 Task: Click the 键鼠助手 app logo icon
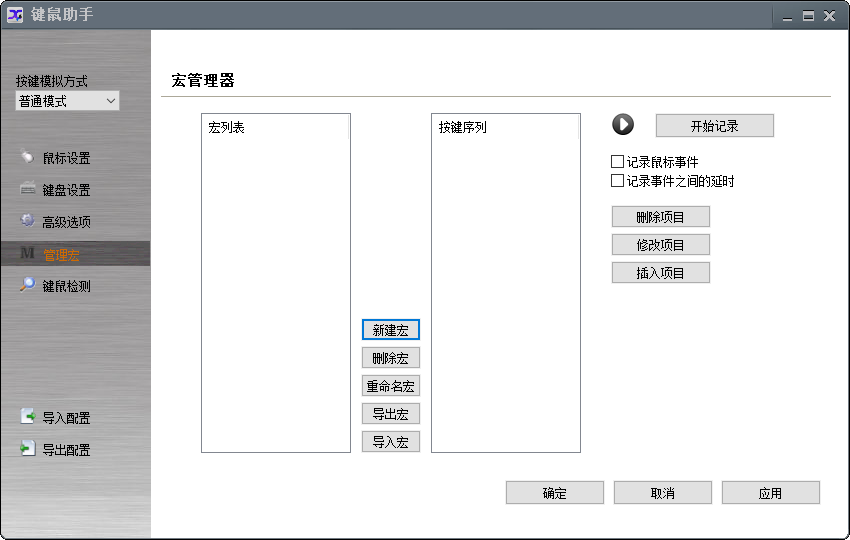pyautogui.click(x=15, y=15)
